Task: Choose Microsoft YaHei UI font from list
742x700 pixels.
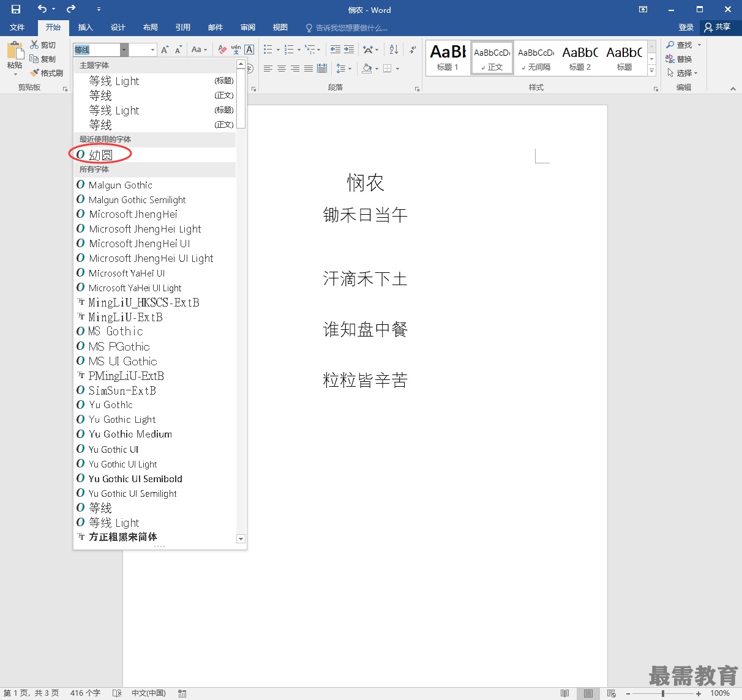Action: pos(155,273)
